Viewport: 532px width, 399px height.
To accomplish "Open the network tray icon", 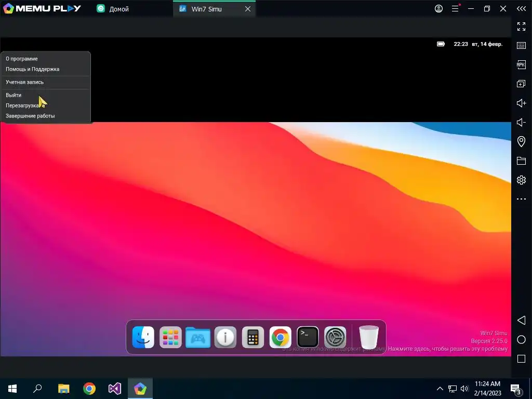I will [453, 389].
